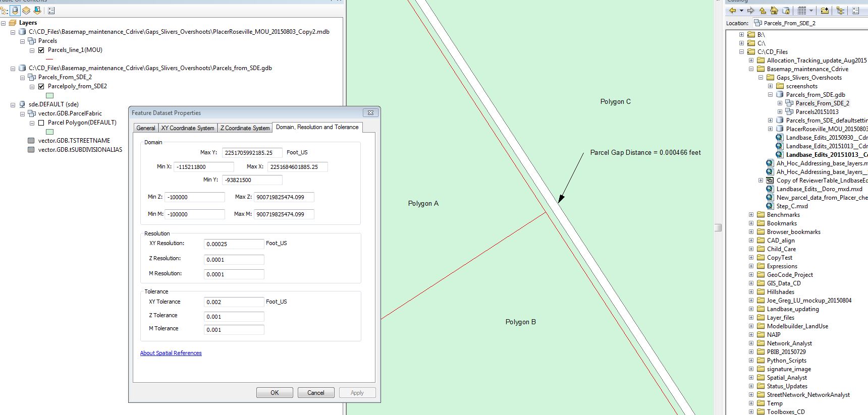Click XY Resolution value field
The width and height of the screenshot is (868, 415).
click(234, 244)
